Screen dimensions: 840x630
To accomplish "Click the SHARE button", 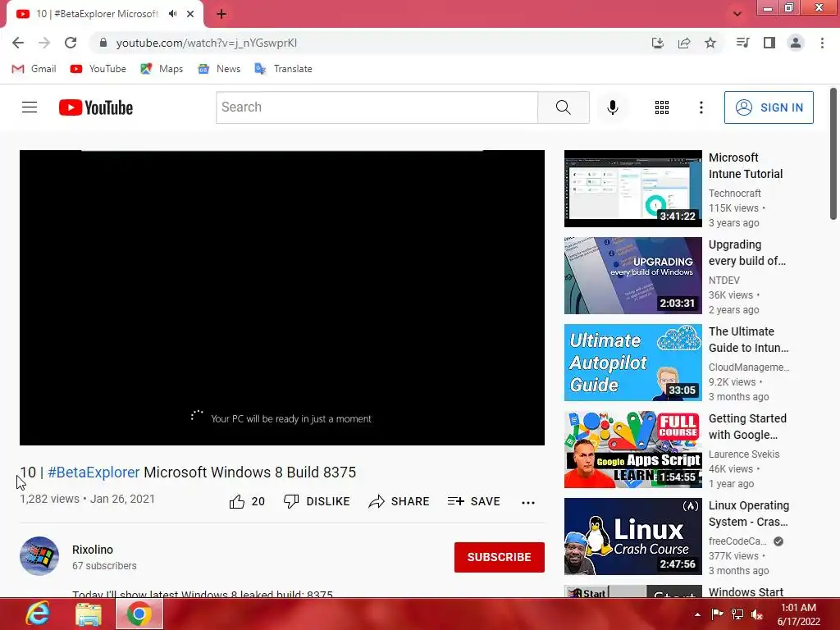I will coord(399,501).
